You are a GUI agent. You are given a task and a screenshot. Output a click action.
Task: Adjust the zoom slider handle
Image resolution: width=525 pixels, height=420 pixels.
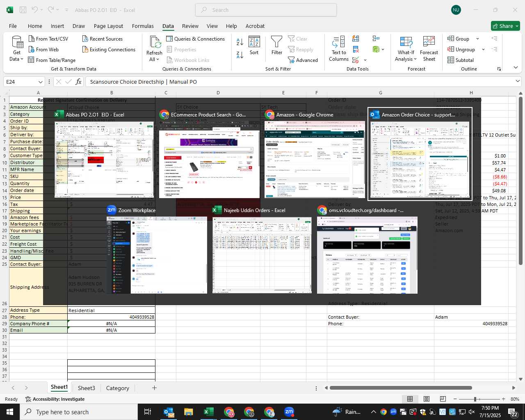point(475,399)
